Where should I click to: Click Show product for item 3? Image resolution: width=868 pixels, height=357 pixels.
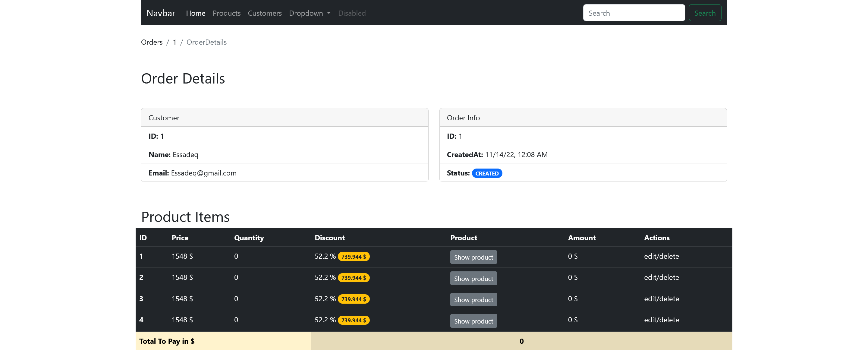pos(473,300)
